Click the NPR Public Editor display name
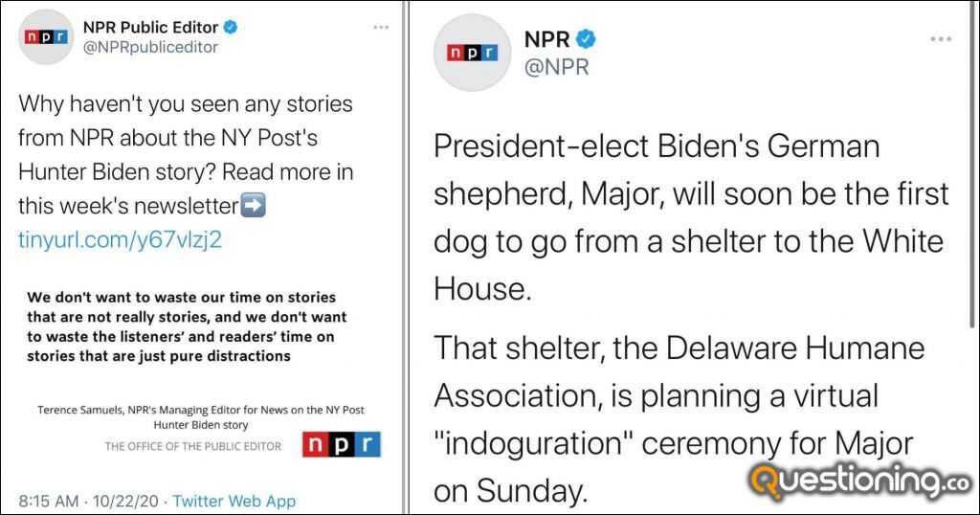Screen dimensions: 980x515 (x=150, y=28)
